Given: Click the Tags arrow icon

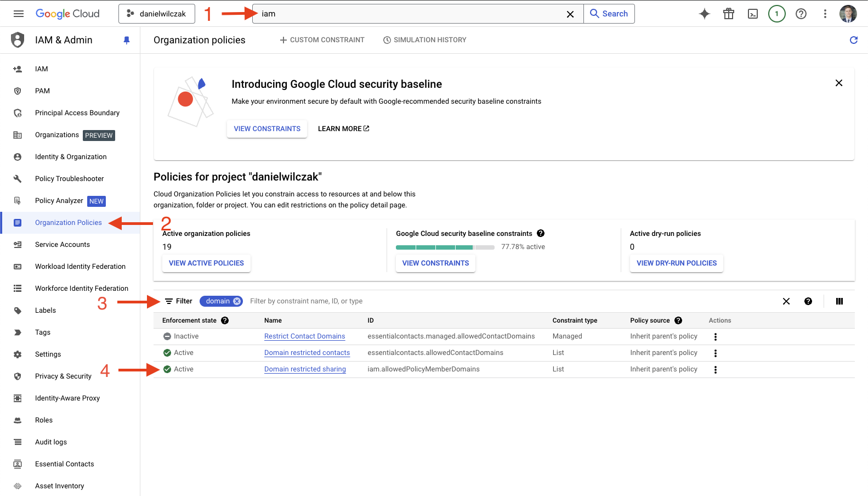Looking at the screenshot, I should pyautogui.click(x=18, y=332).
